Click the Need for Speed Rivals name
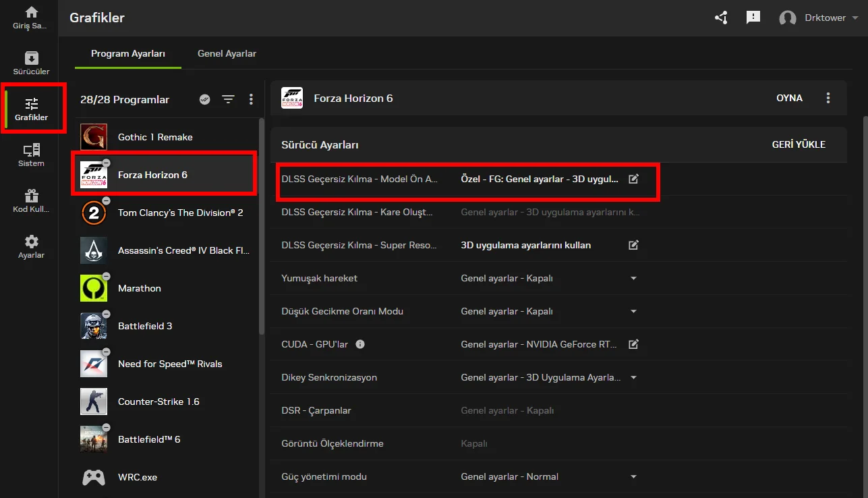 click(x=170, y=364)
